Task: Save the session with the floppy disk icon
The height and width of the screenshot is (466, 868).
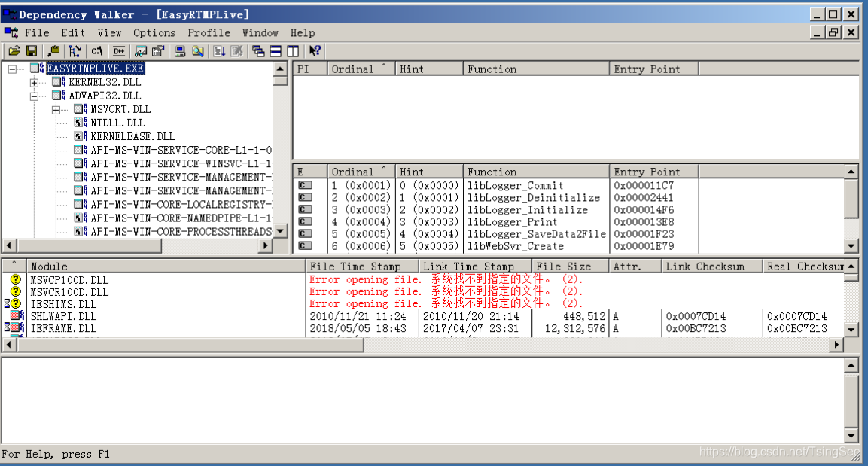Action: click(x=32, y=51)
